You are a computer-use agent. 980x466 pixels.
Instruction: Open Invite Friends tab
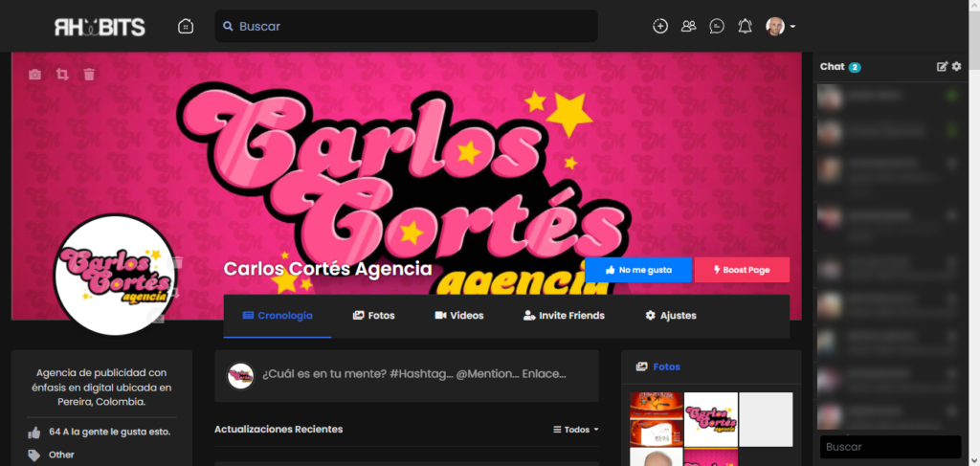564,316
